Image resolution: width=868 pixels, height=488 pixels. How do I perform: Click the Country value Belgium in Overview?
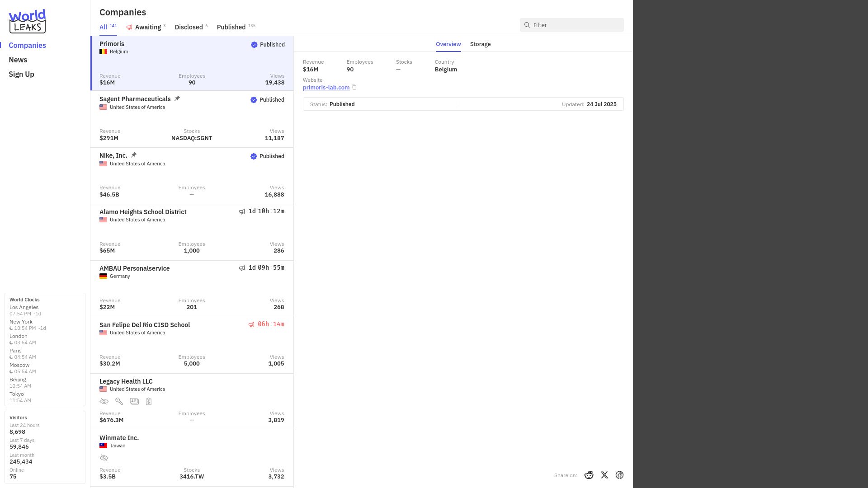click(446, 70)
